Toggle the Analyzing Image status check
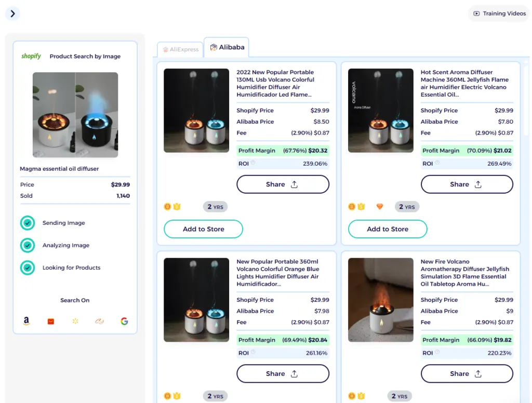 click(x=28, y=245)
